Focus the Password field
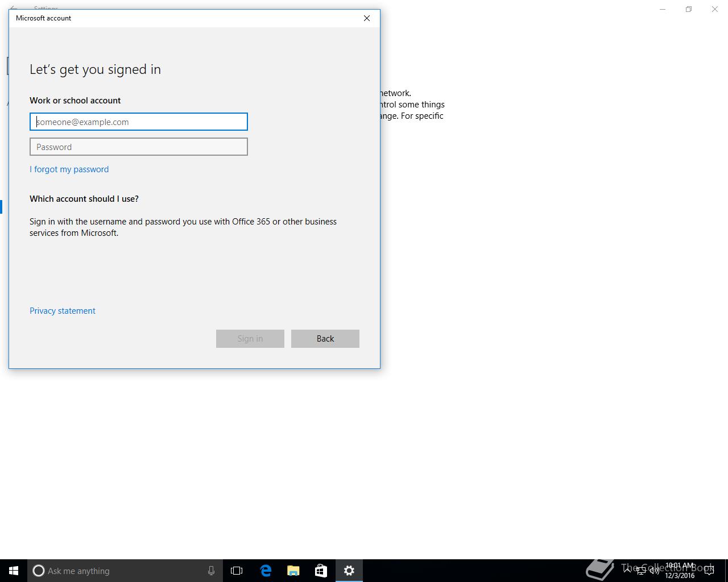The width and height of the screenshot is (728, 582). 139,147
